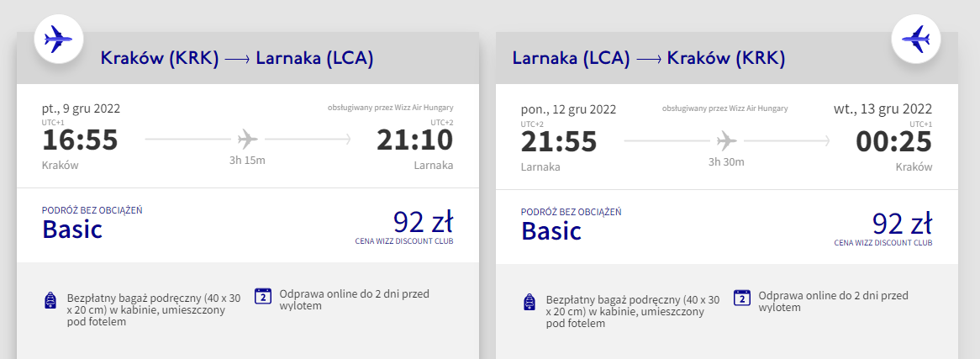Click the online check-in calendar icon, outbound card
Image resolution: width=980 pixels, height=359 pixels.
(x=264, y=296)
